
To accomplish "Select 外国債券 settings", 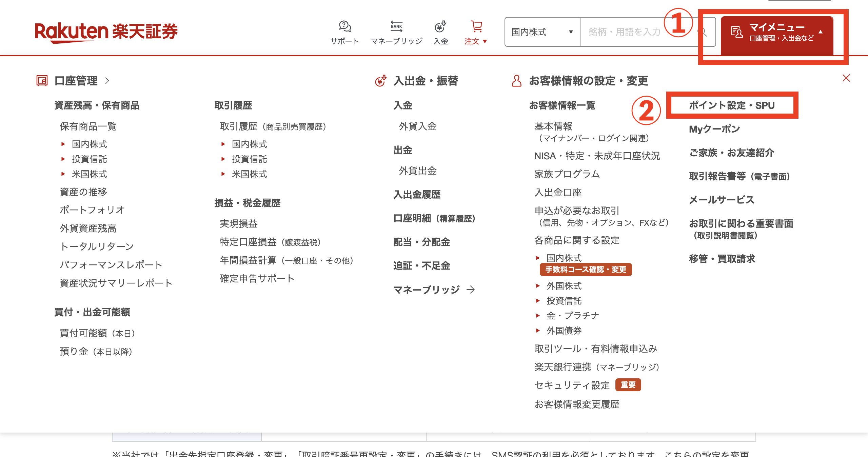I will [564, 331].
